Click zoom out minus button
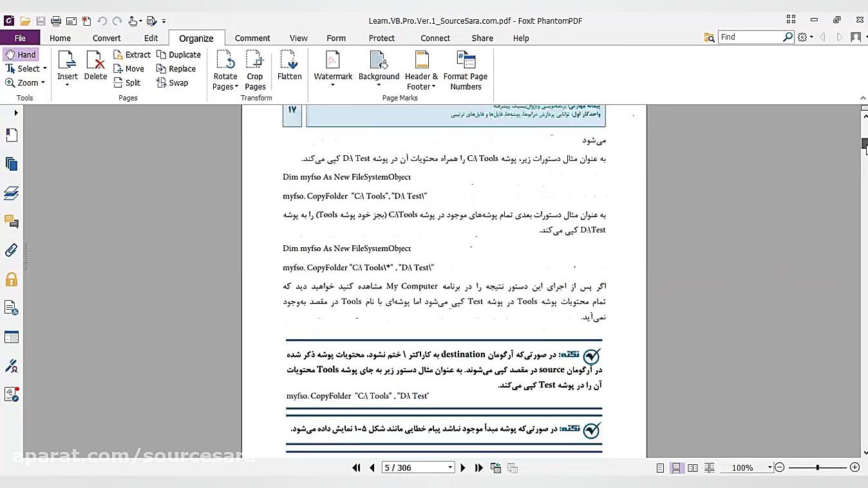The height and width of the screenshot is (488, 868). click(779, 467)
